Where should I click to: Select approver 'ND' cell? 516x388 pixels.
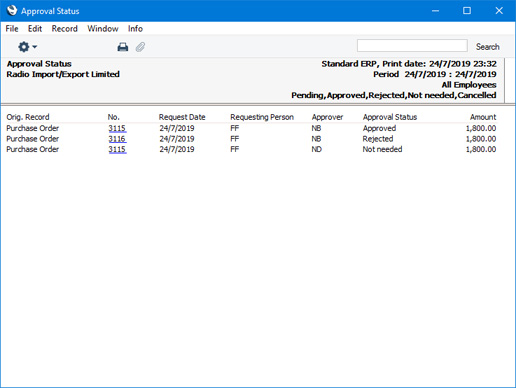(317, 149)
